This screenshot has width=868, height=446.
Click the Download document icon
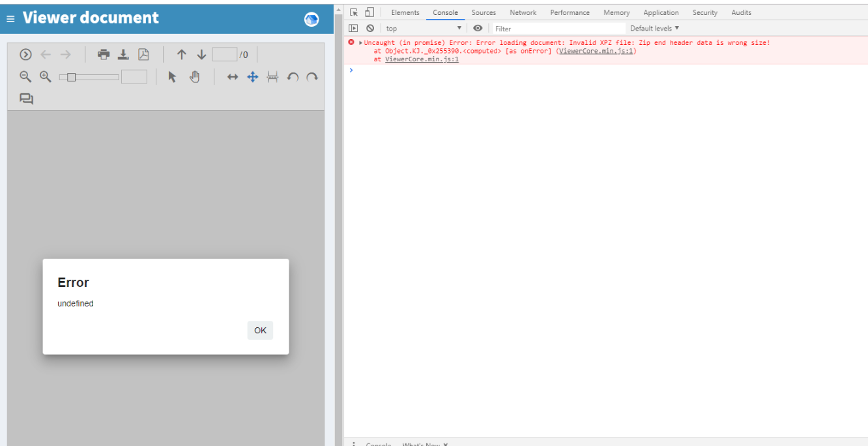123,55
